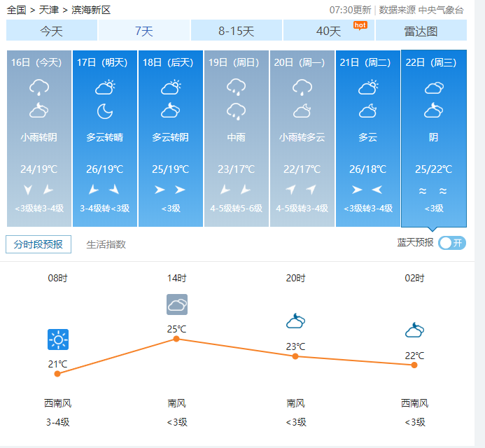Click the 18日 first wind direction arrow

pos(160,189)
